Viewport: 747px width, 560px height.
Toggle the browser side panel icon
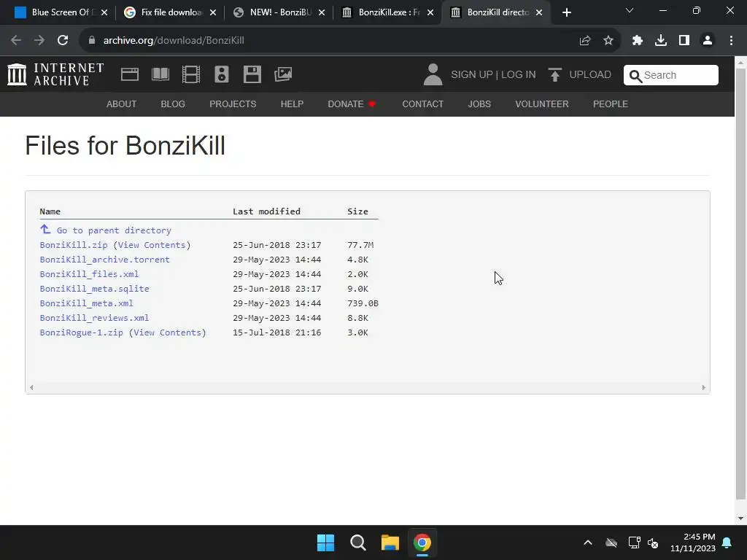point(684,41)
